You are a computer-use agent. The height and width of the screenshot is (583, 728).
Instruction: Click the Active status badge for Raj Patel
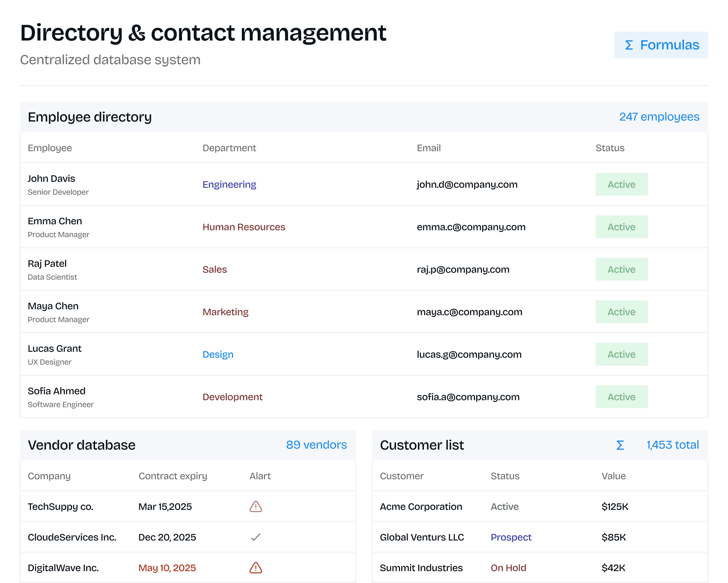click(621, 269)
